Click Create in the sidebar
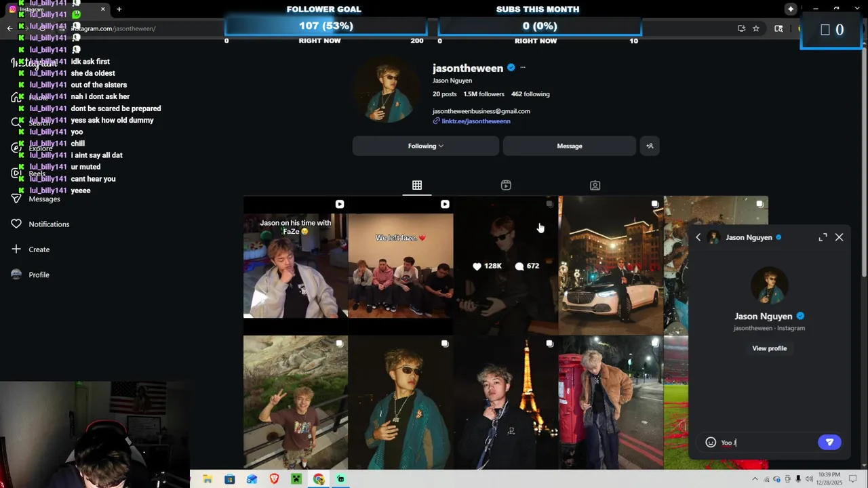 pyautogui.click(x=39, y=249)
